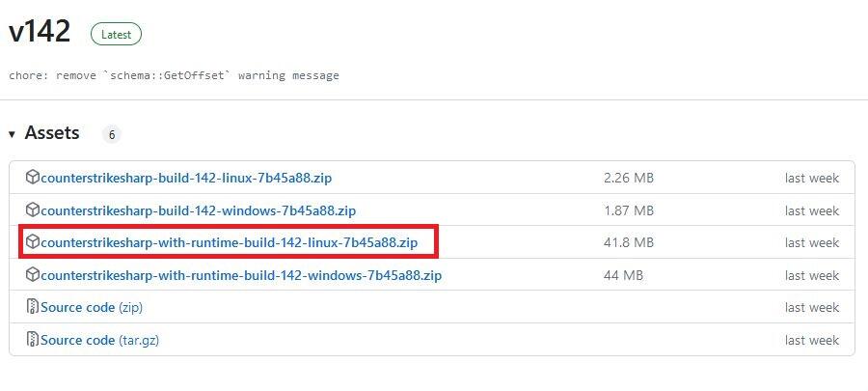Click the Latest release badge
The height and width of the screenshot is (391, 868).
coord(116,35)
